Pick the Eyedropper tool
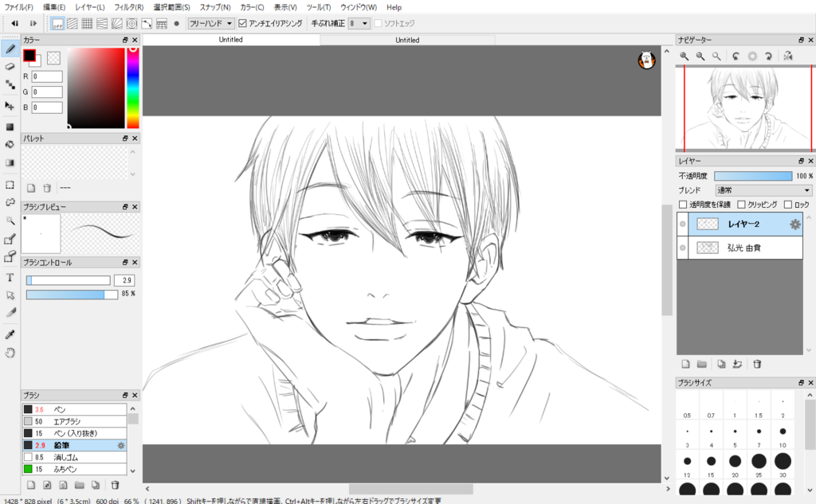This screenshot has width=816, height=504. (x=10, y=334)
